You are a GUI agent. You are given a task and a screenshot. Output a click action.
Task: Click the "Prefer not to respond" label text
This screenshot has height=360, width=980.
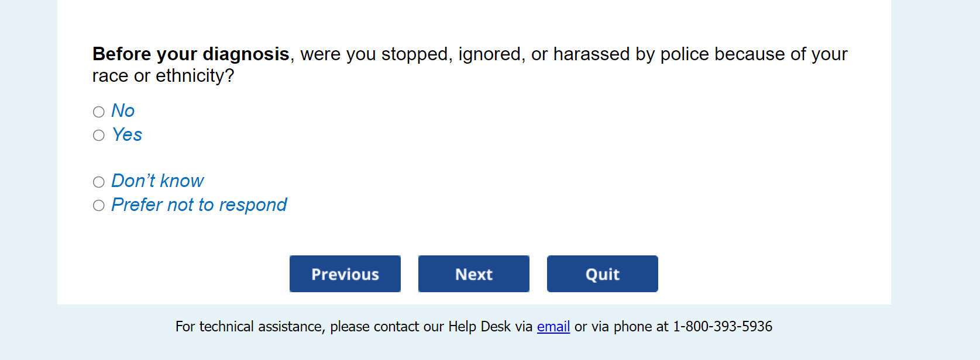pos(199,205)
